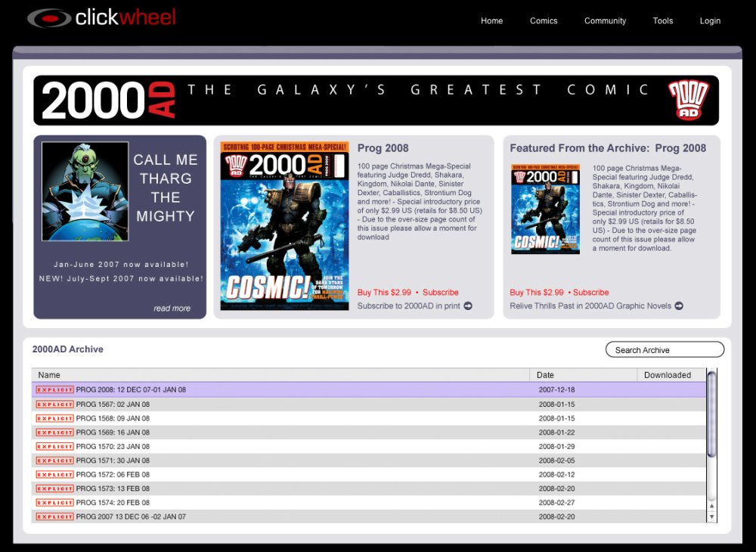Click EXPLICIT badge on PROG 1574 row
This screenshot has height=552, width=756.
pos(55,502)
